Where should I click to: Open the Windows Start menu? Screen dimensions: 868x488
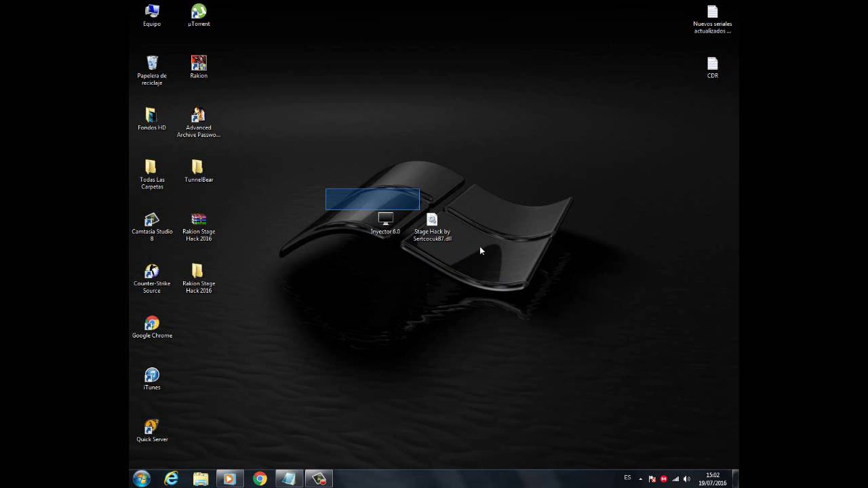click(x=142, y=479)
